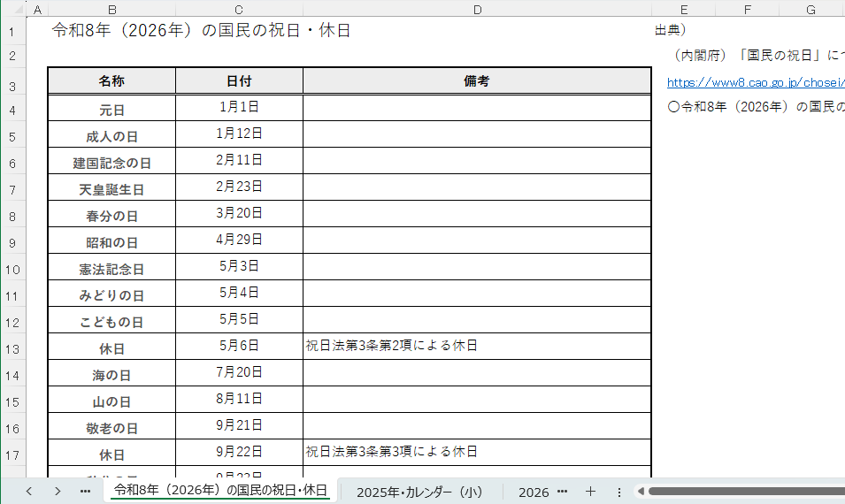This screenshot has width=845, height=504.
Task: Switch to 2025年・カレンダー（小） sheet tab
Action: (419, 492)
